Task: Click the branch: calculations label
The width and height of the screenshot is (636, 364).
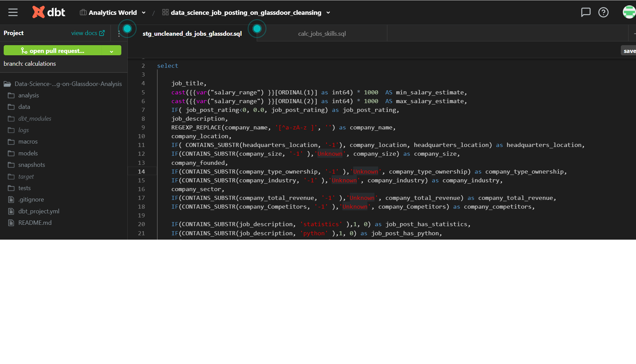Action: (30, 64)
